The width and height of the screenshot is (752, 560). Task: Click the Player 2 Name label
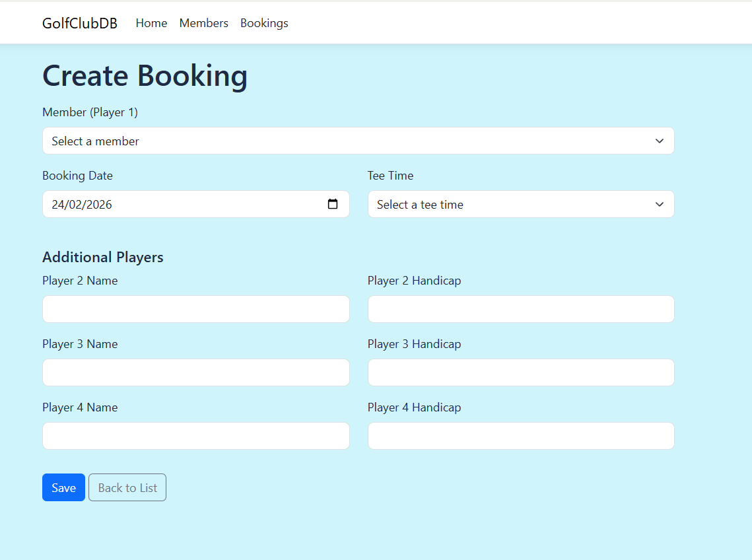(80, 281)
